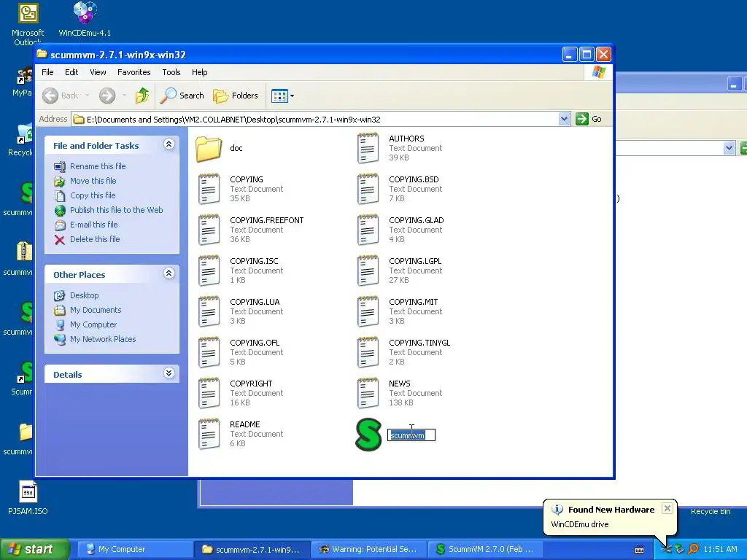Click Move this file link
The width and height of the screenshot is (747, 560).
93,181
